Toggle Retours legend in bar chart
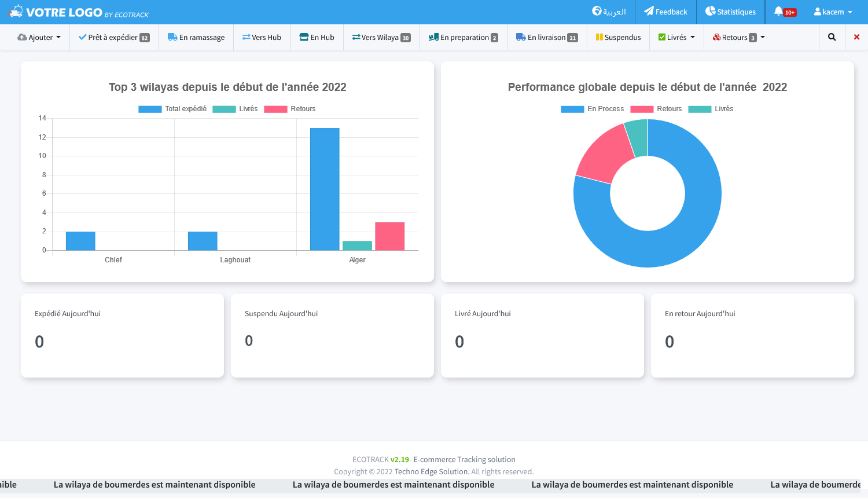The height and width of the screenshot is (498, 868). point(290,109)
